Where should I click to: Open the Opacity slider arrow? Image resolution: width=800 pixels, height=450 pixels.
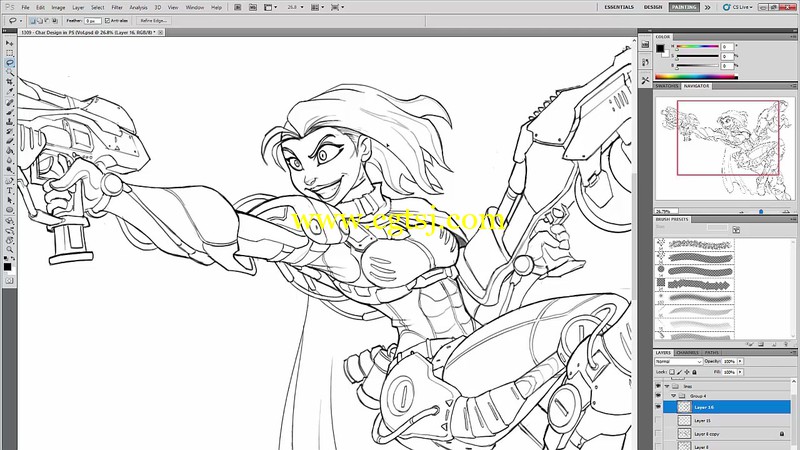coord(740,361)
